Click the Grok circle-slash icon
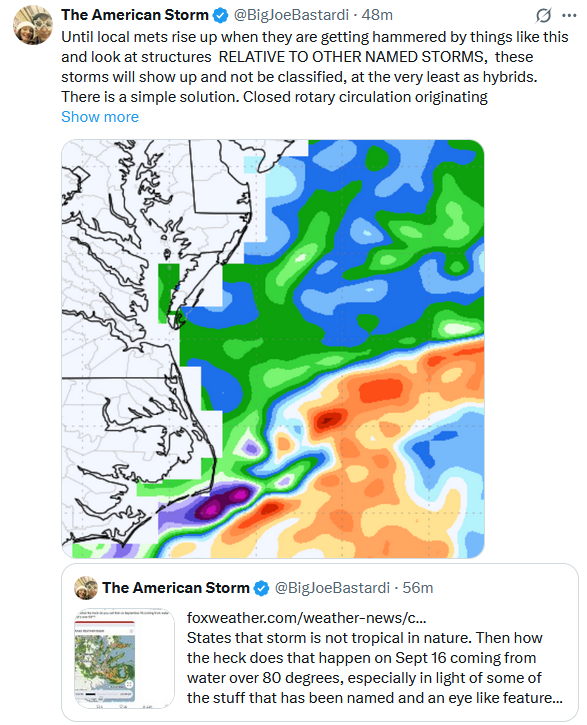587x725 pixels. click(x=544, y=15)
